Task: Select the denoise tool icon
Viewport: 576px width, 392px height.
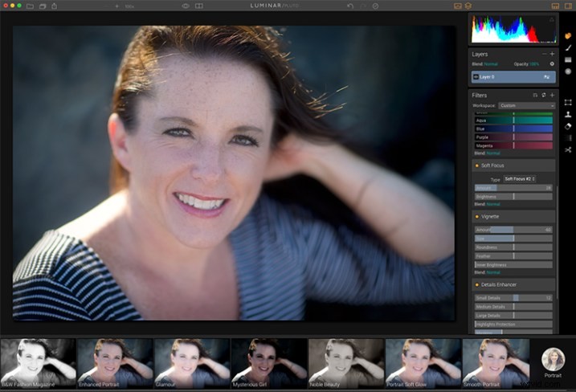Action: point(568,138)
